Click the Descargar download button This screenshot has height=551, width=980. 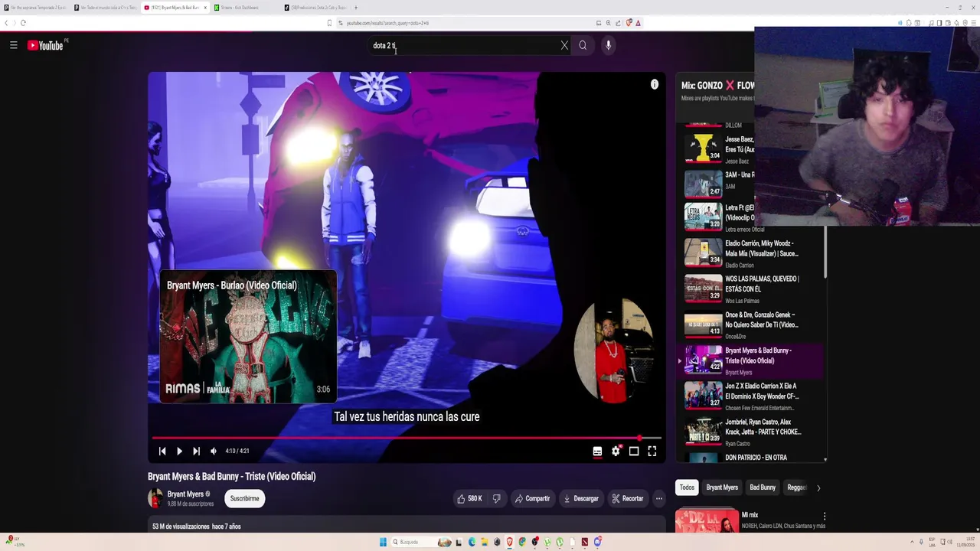[x=581, y=498]
